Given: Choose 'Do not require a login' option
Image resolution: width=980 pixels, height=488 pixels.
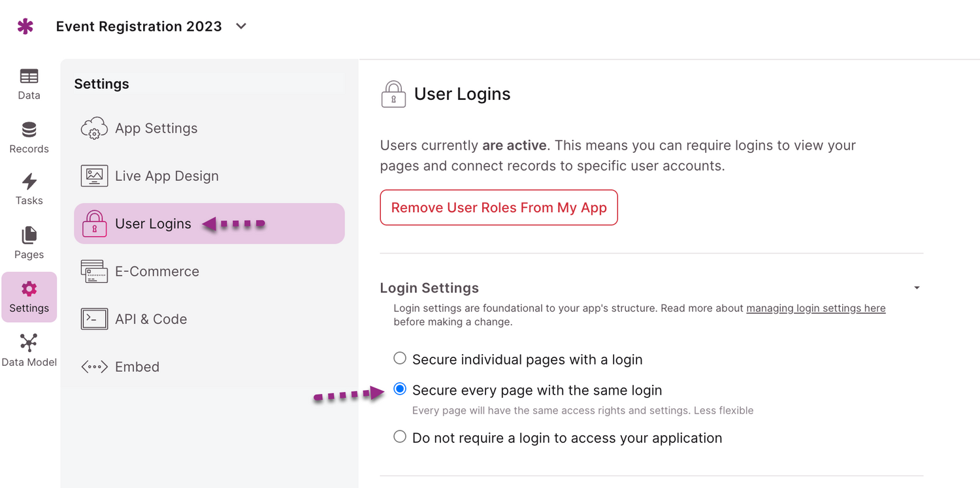Looking at the screenshot, I should (x=400, y=437).
